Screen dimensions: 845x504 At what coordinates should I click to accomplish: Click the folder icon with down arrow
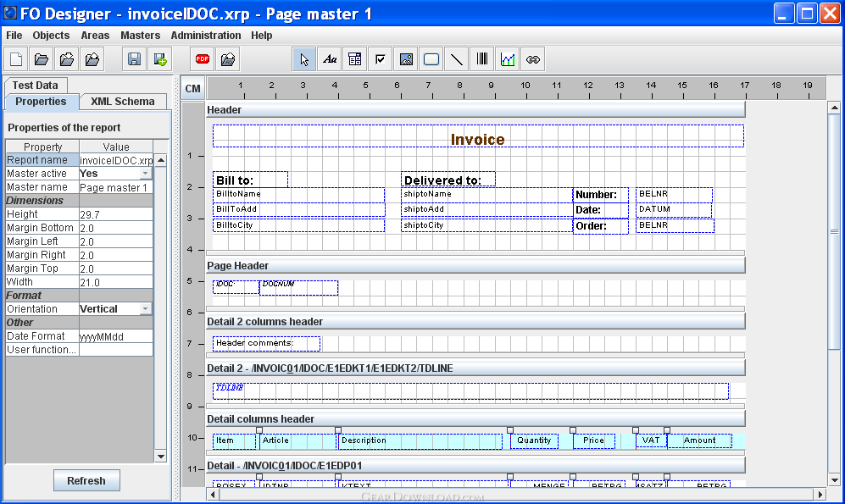click(67, 59)
